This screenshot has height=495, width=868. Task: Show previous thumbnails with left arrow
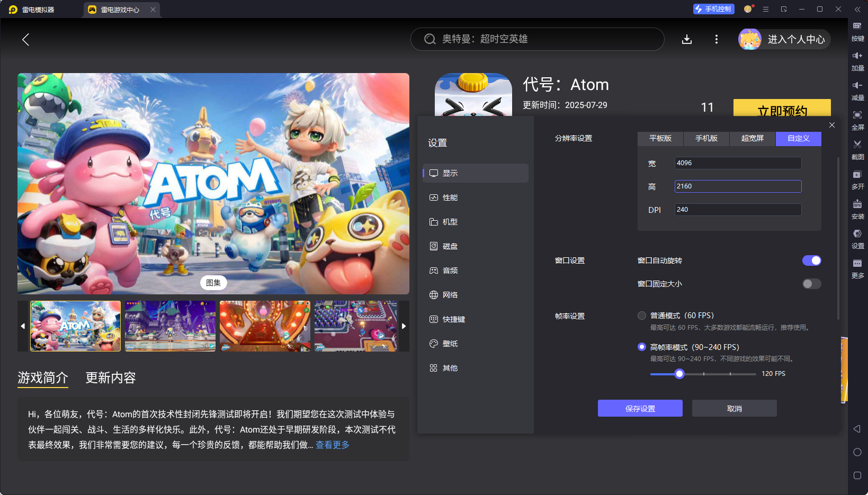[23, 326]
